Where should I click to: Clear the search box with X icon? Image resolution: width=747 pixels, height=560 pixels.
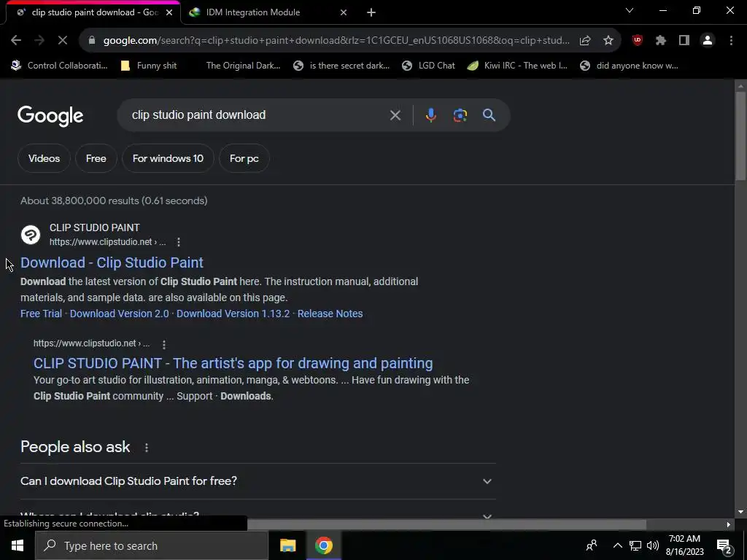coord(395,115)
